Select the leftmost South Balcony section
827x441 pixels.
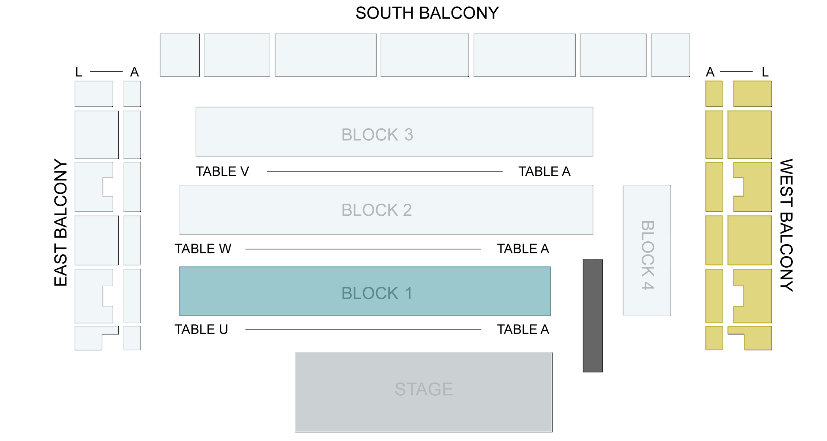click(180, 55)
